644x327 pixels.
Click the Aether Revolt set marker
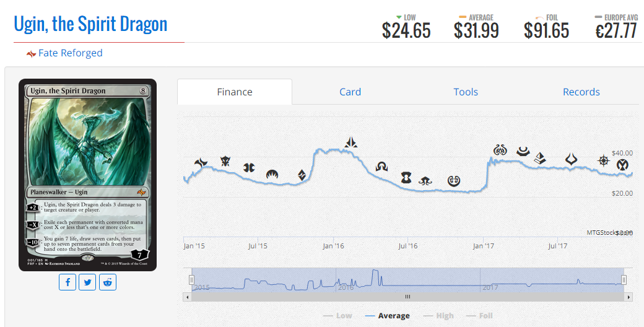pyautogui.click(x=500, y=150)
